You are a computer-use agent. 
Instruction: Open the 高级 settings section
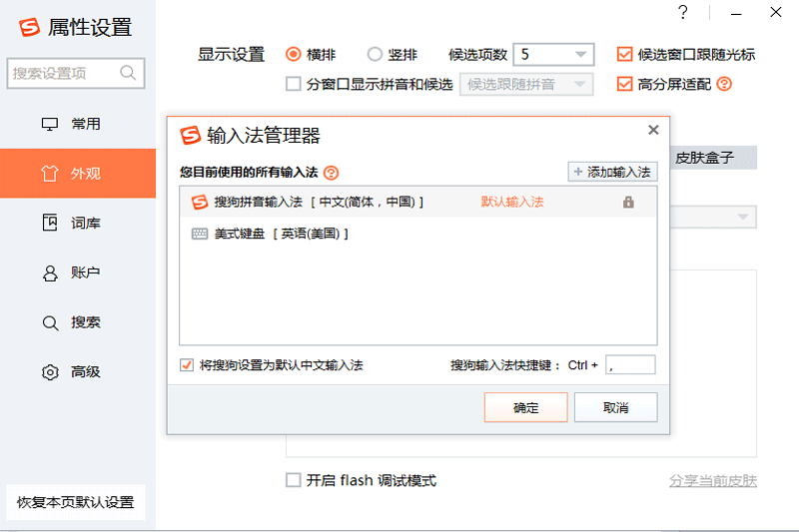tap(78, 372)
